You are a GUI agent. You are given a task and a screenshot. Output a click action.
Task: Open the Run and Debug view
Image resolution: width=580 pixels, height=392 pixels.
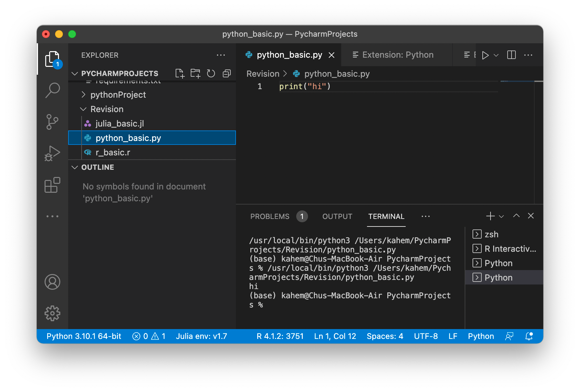click(x=52, y=153)
